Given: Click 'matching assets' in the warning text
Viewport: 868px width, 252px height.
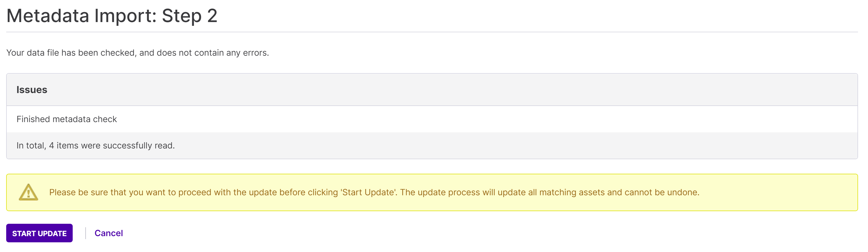Looking at the screenshot, I should (x=572, y=192).
